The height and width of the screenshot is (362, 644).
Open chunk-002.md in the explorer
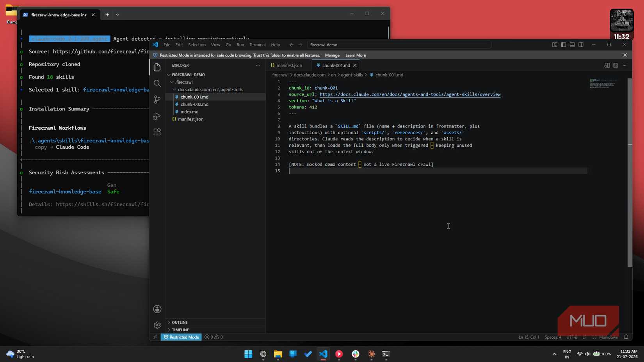tap(215, 105)
